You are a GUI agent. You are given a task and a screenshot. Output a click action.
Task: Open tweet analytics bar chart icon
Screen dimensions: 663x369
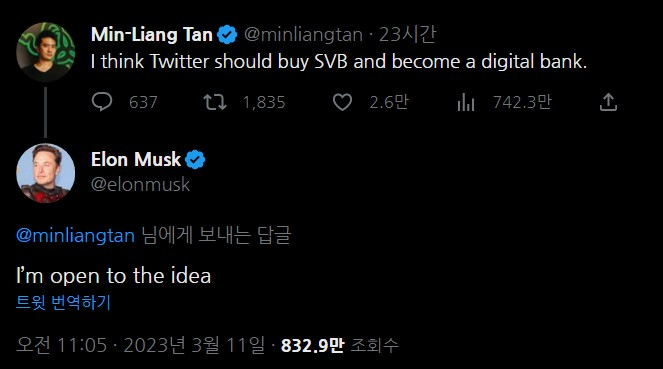coord(466,102)
